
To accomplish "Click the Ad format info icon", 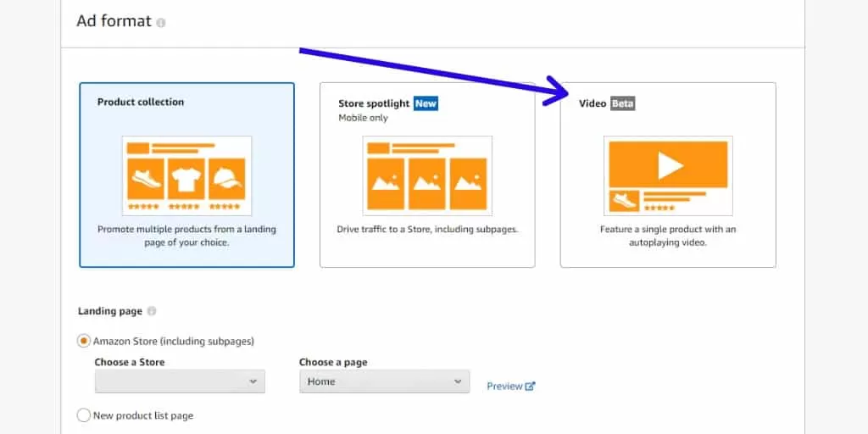I will tap(160, 23).
